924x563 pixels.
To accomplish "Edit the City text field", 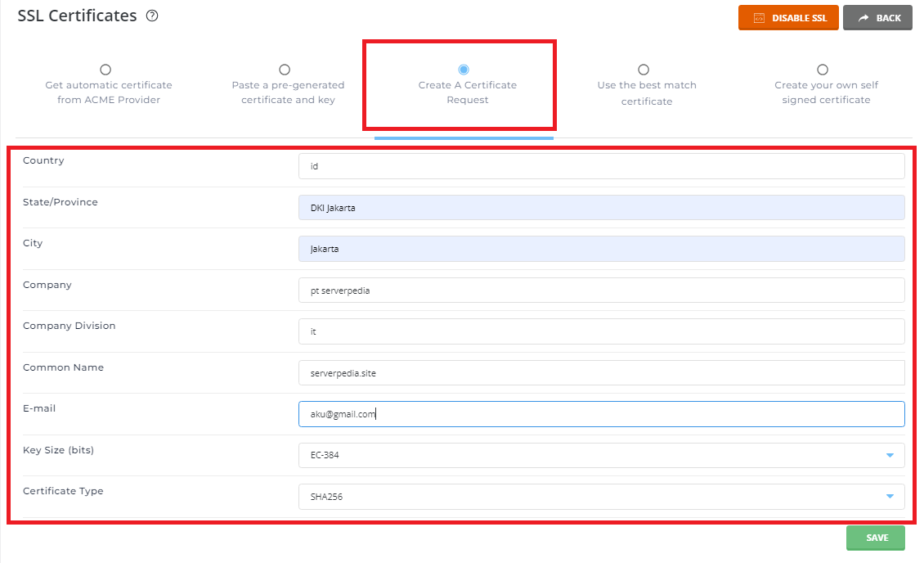I will click(601, 249).
